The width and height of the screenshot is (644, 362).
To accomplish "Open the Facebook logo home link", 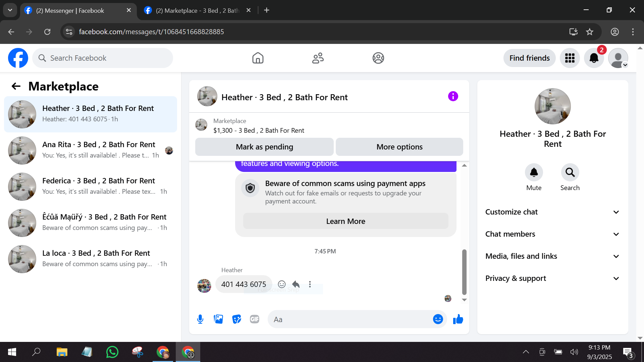I will point(18,58).
